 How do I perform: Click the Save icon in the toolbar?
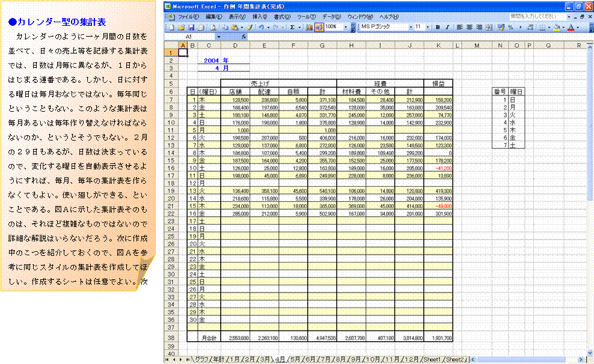(x=191, y=28)
